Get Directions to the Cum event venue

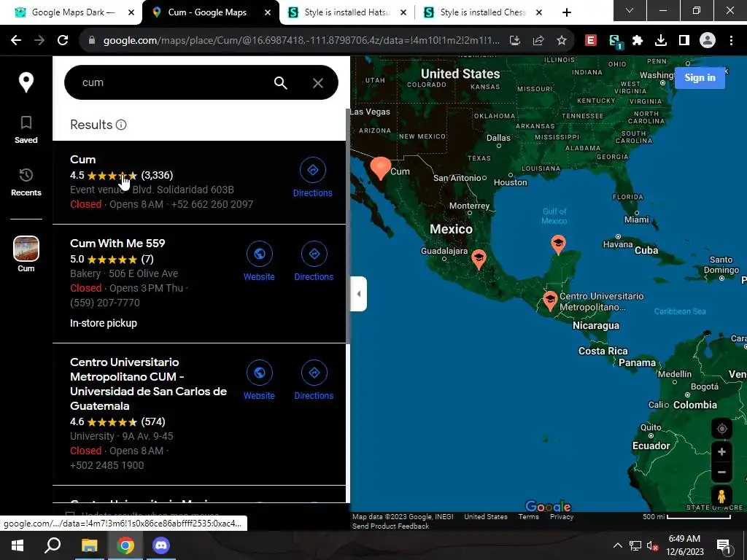click(312, 178)
